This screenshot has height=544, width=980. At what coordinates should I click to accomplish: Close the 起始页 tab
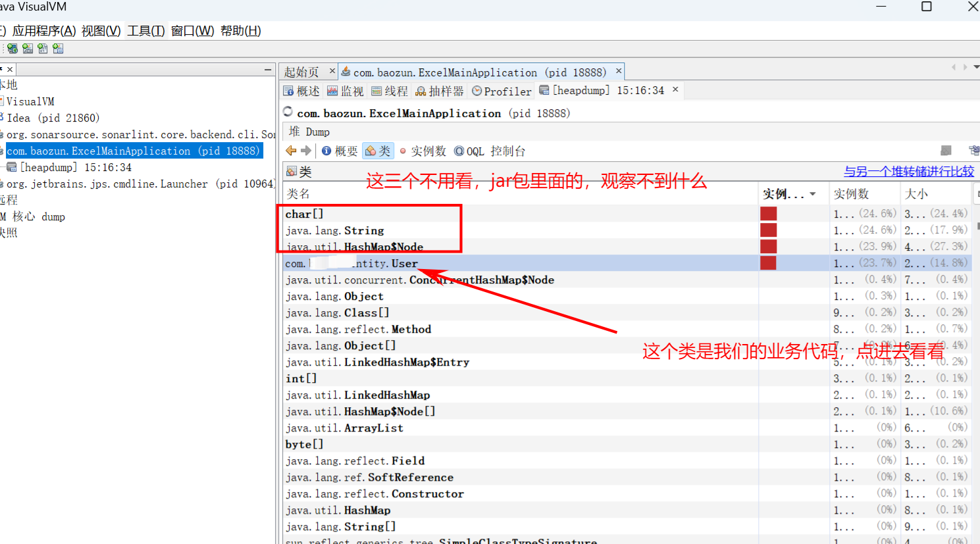(332, 70)
